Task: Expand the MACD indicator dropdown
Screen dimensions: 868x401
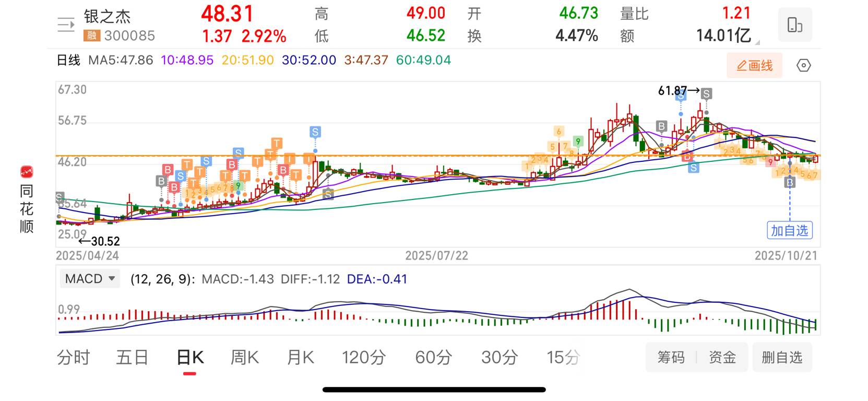Action: (x=90, y=279)
